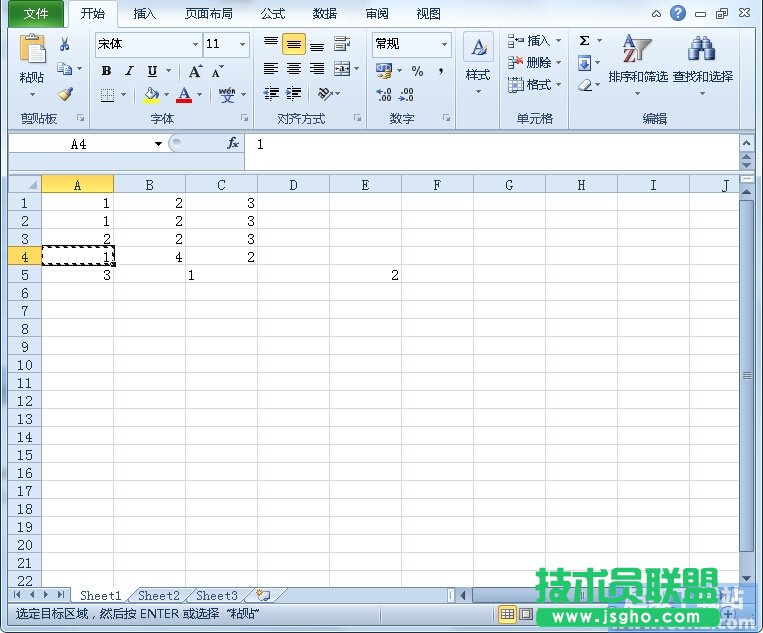The image size is (763, 633).
Task: Click the Cut scissors icon
Action: [x=65, y=45]
